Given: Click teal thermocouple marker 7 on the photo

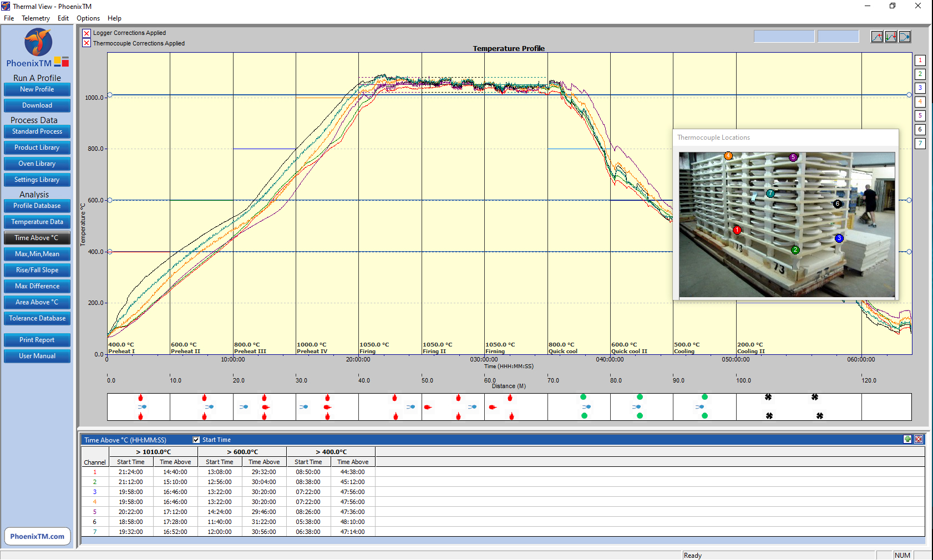Looking at the screenshot, I should [x=770, y=194].
